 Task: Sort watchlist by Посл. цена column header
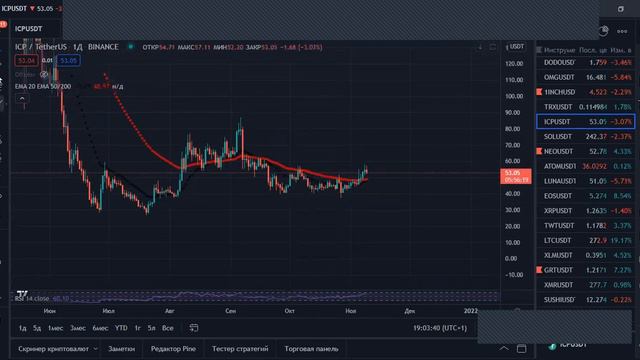tap(593, 50)
